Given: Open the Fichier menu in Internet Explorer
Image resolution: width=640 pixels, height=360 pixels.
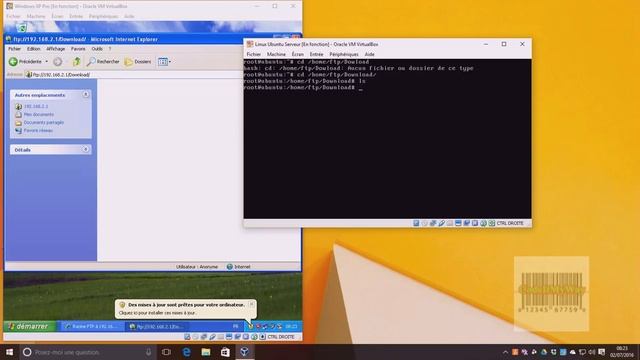Looking at the screenshot, I should coord(14,49).
